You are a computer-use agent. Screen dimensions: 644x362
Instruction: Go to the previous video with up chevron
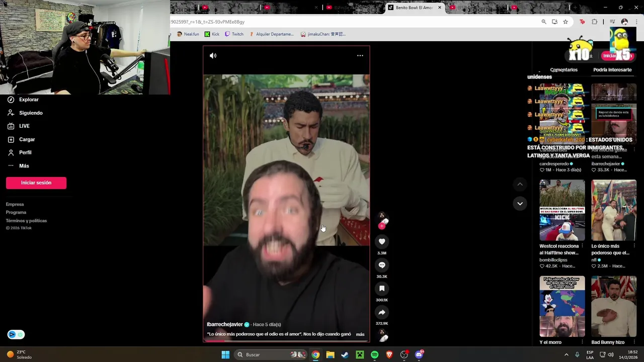520,185
